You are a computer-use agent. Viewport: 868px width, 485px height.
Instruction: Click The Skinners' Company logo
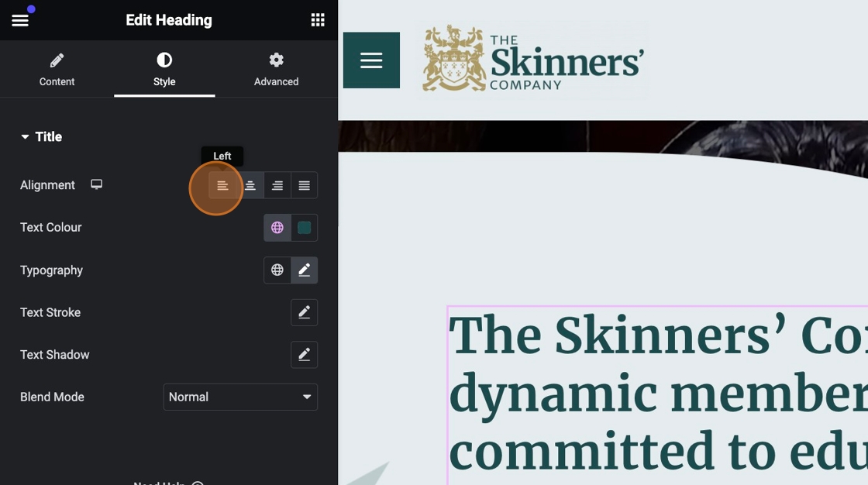(532, 59)
